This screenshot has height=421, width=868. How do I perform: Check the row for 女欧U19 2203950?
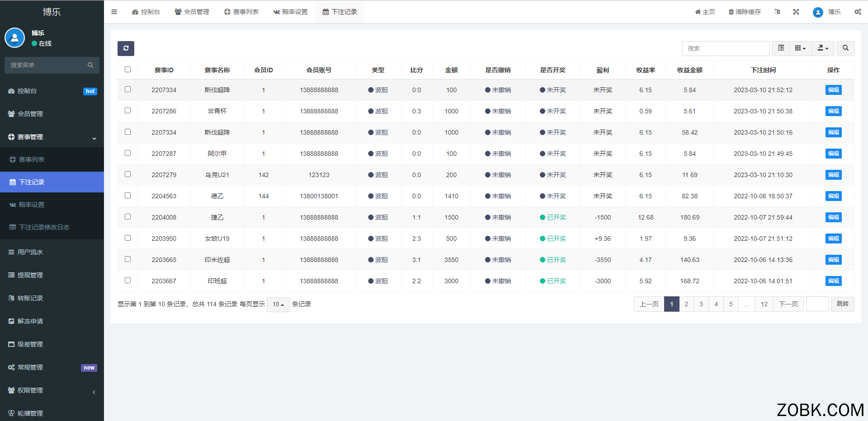(x=127, y=238)
